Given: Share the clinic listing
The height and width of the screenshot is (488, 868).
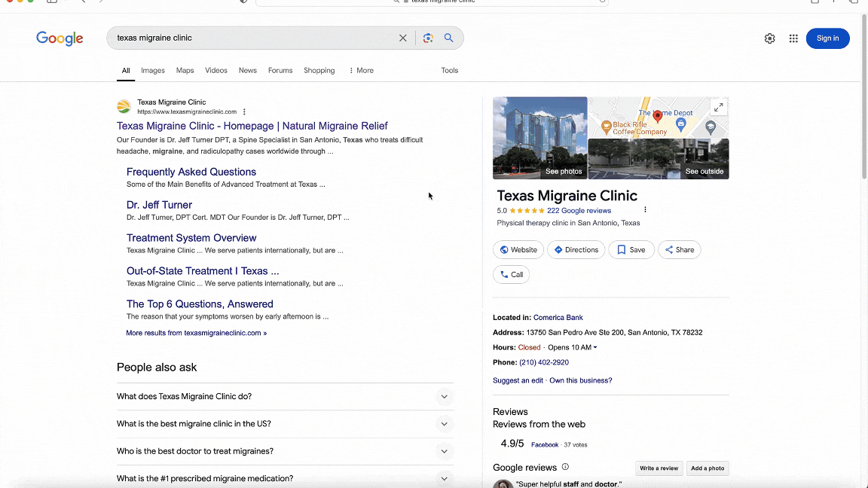Looking at the screenshot, I should pyautogui.click(x=679, y=249).
